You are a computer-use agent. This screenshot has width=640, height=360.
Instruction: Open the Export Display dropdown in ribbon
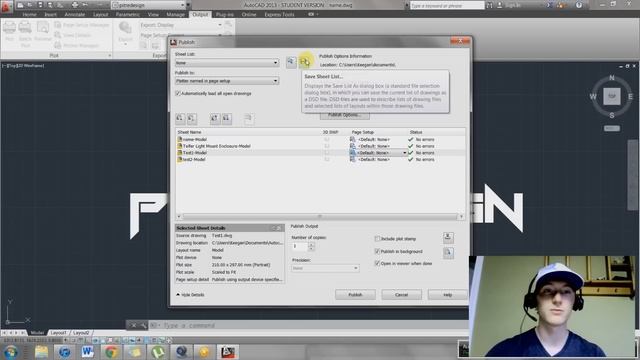[x=220, y=25]
